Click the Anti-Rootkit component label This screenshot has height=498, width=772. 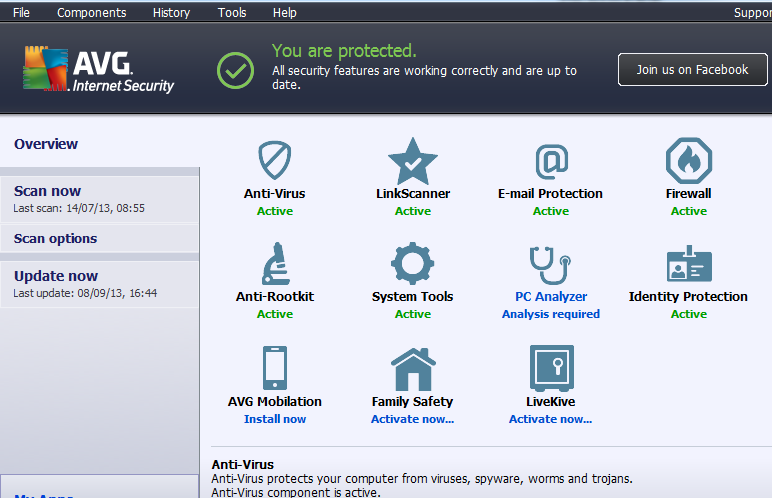click(275, 297)
